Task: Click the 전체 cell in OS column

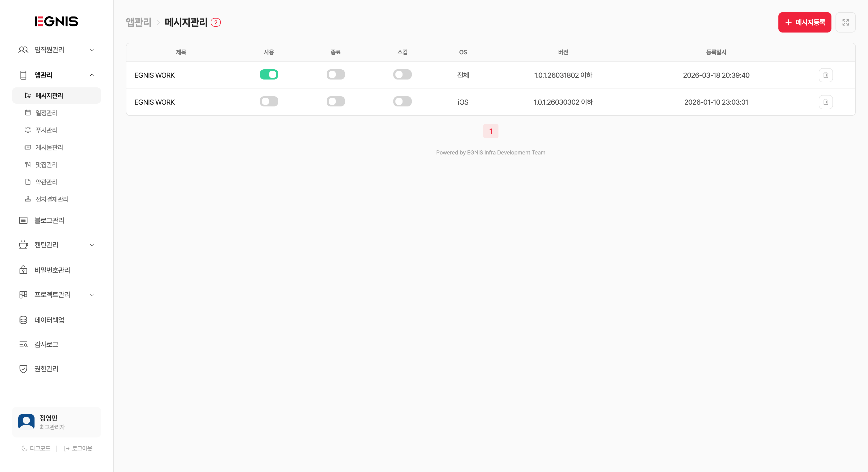Action: click(463, 75)
